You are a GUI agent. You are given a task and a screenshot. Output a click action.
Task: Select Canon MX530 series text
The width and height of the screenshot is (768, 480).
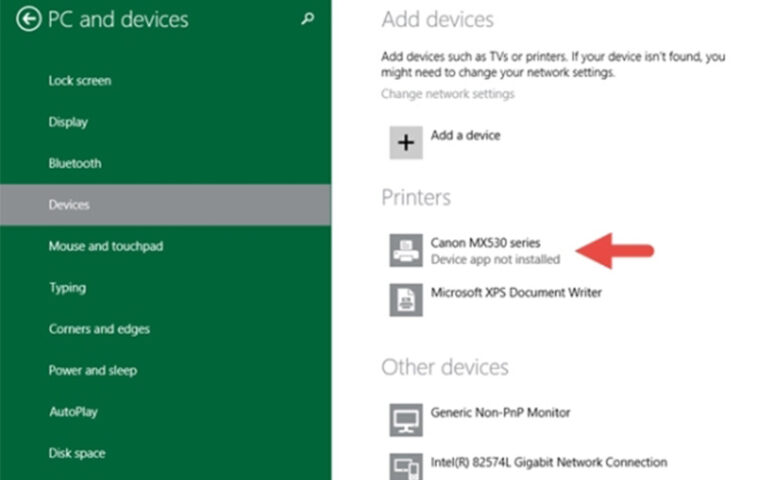(485, 243)
